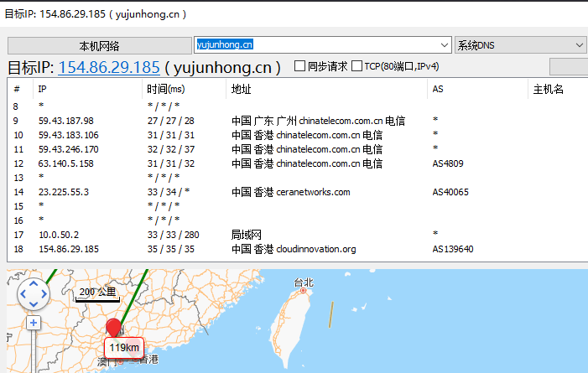Click the AS column header
This screenshot has height=373, width=588.
click(438, 89)
